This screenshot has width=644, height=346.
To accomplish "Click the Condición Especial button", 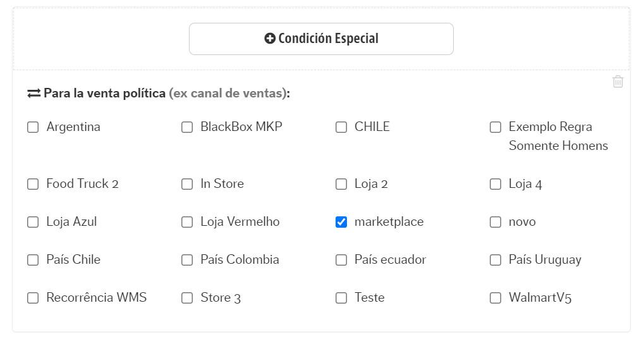I will pos(321,39).
